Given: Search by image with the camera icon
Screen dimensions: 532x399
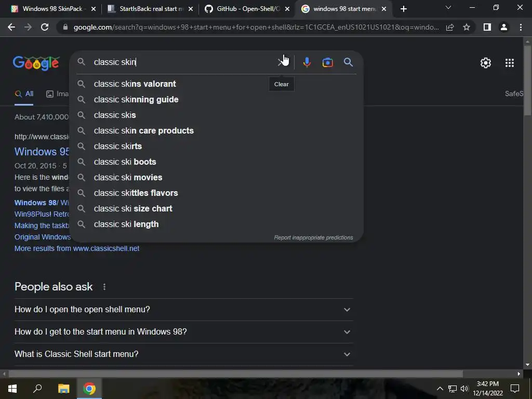Looking at the screenshot, I should (327, 62).
